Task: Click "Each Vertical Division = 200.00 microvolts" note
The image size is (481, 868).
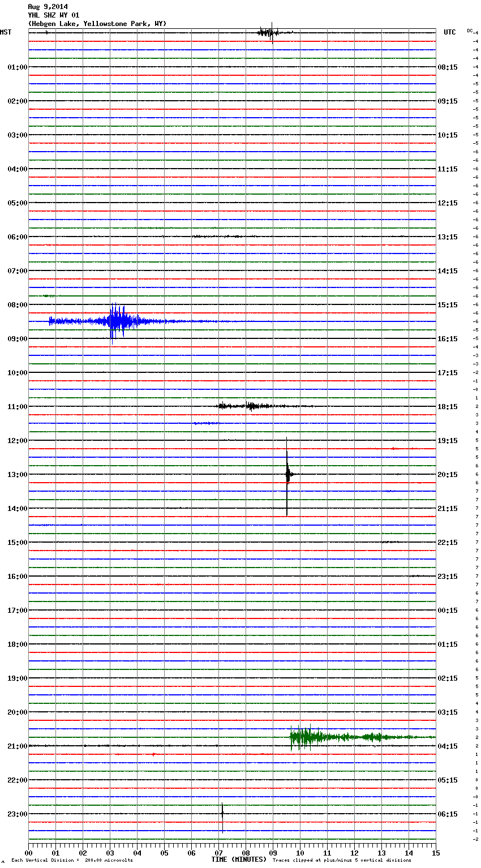Action: 72,860
